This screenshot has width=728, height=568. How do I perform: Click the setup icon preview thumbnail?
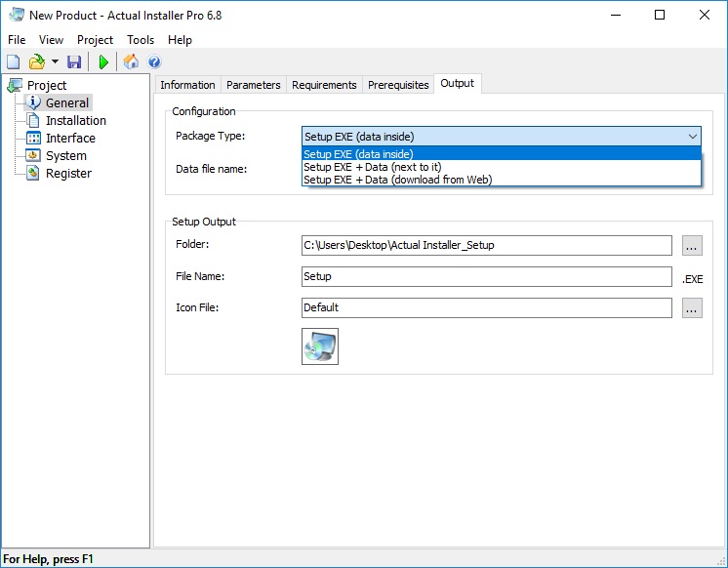(x=320, y=346)
